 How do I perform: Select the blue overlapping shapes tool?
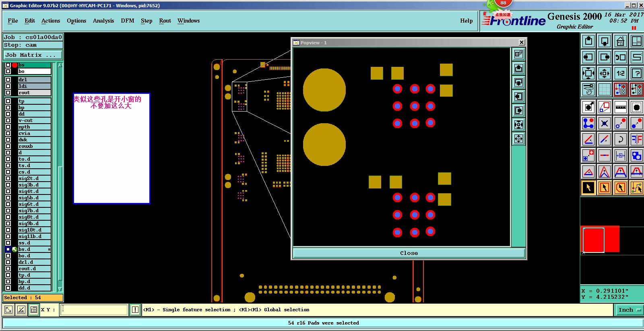[x=637, y=155]
